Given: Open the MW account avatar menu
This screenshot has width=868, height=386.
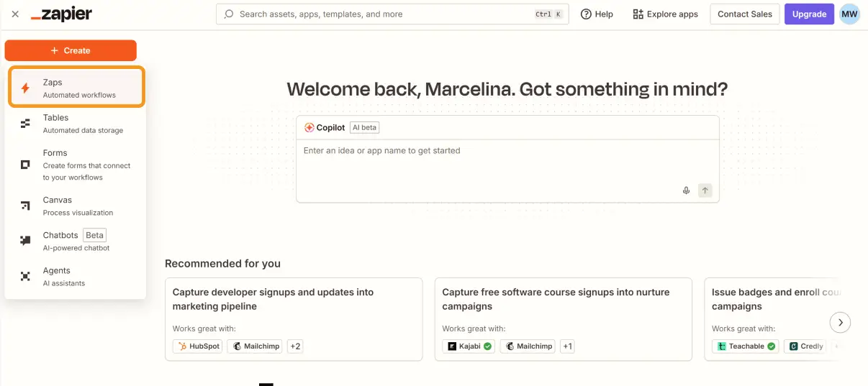Looking at the screenshot, I should (849, 14).
